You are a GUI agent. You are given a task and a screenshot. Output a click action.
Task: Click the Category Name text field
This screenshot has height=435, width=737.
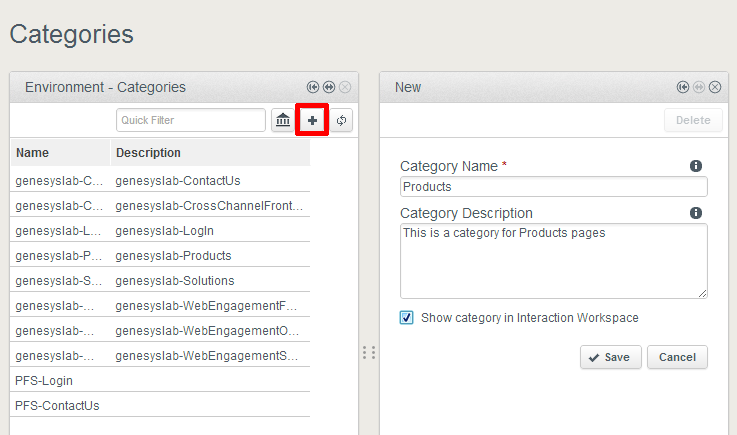pyautogui.click(x=553, y=187)
